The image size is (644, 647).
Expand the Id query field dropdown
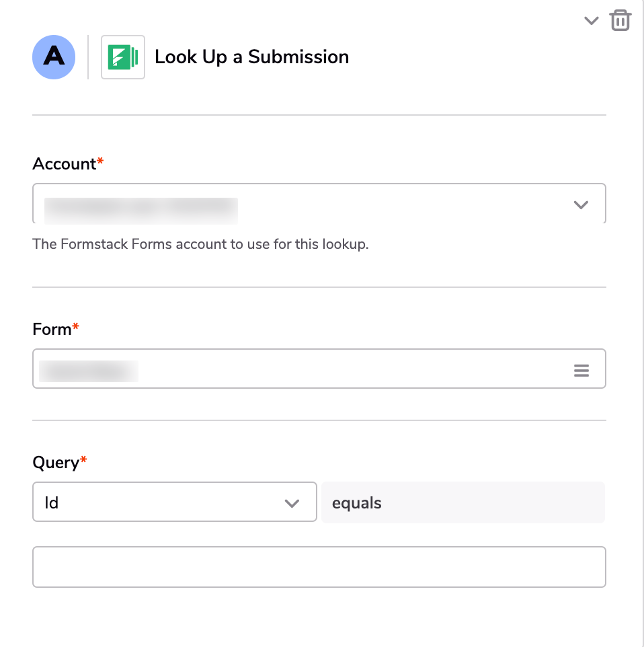[292, 502]
